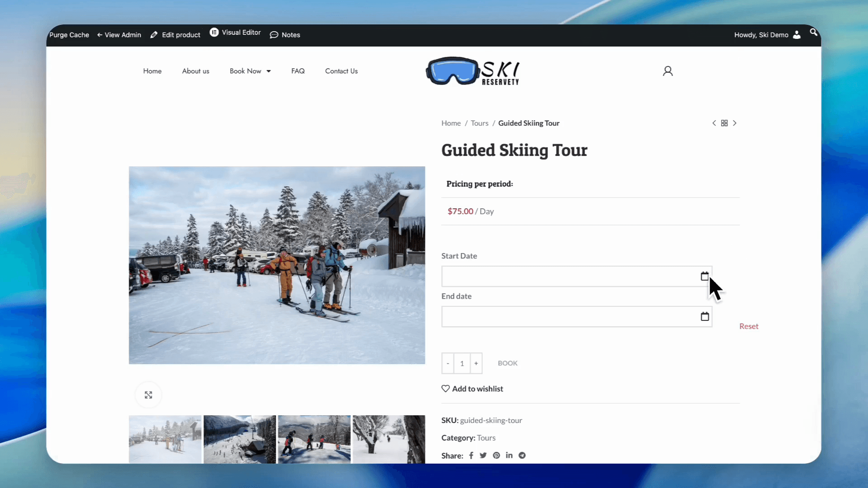The width and height of the screenshot is (868, 488).
Task: Click into the Start Date field
Action: [577, 276]
